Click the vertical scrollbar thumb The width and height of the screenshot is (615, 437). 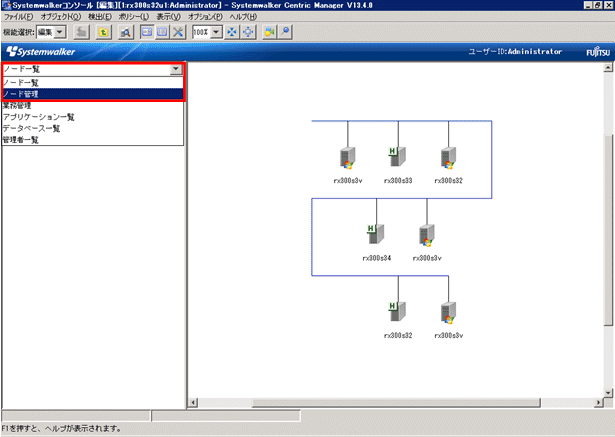click(608, 230)
